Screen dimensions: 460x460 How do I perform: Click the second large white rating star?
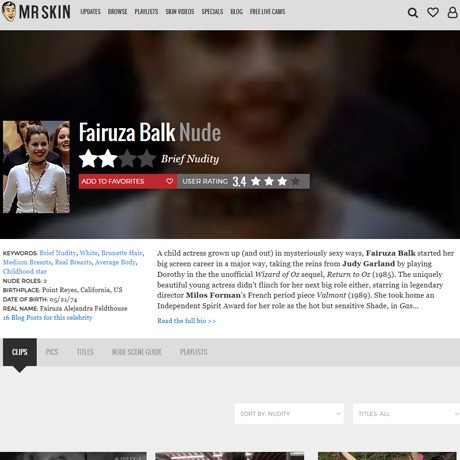pos(108,159)
